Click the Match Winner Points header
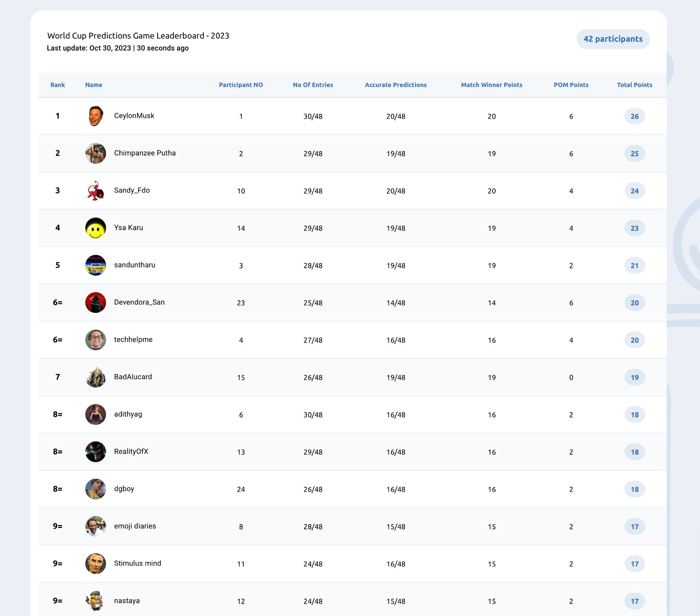This screenshot has height=616, width=700. click(x=491, y=85)
